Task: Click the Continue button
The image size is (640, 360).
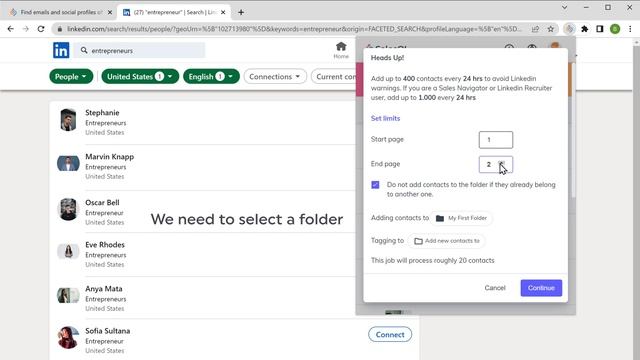Action: point(541,288)
